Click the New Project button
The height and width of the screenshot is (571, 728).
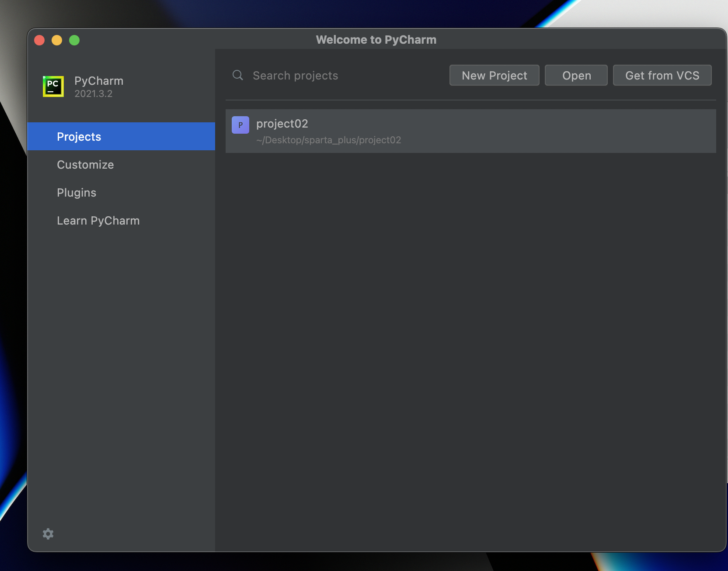coord(495,75)
